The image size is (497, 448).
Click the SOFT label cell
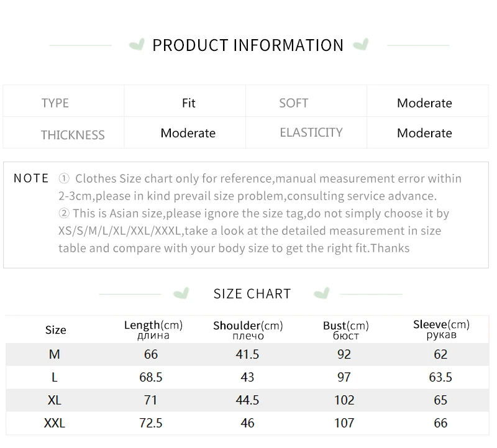click(294, 103)
